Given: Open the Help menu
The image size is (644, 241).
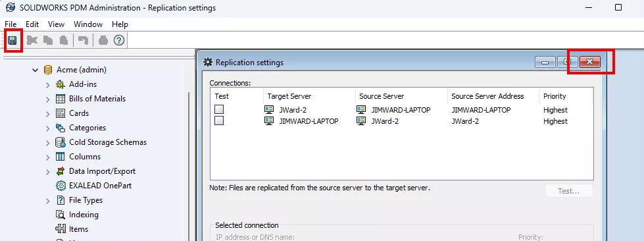Looking at the screenshot, I should click(x=120, y=24).
